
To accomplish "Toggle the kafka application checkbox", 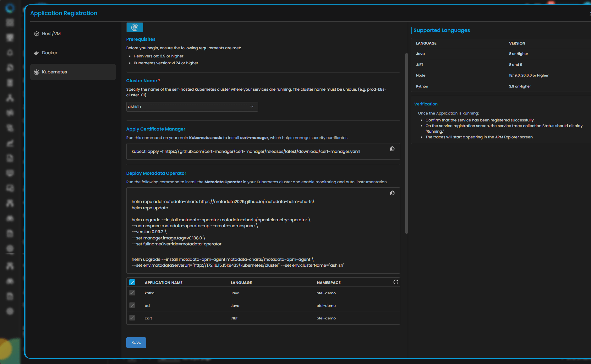I will [x=132, y=293].
